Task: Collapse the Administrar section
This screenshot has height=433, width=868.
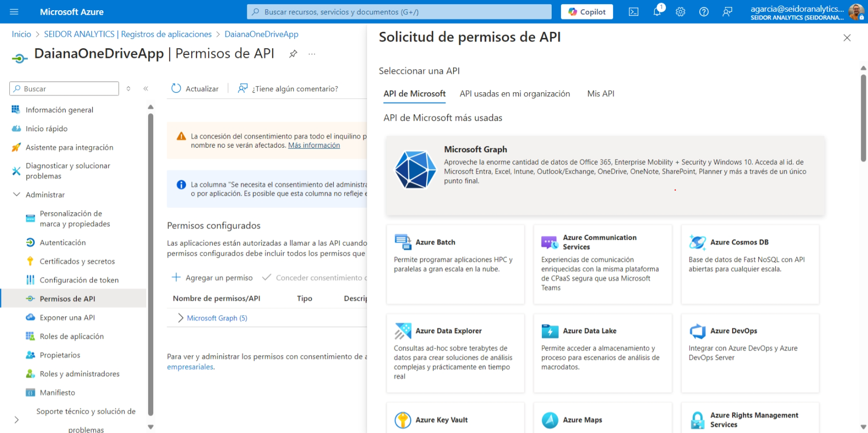Action: pyautogui.click(x=16, y=195)
